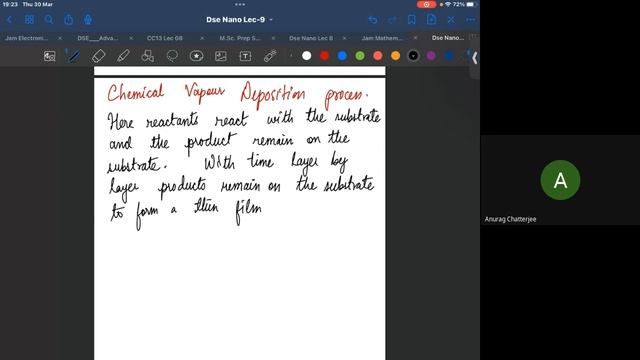Start audio recording with the microphone icon
The width and height of the screenshot is (640, 360).
tap(88, 20)
